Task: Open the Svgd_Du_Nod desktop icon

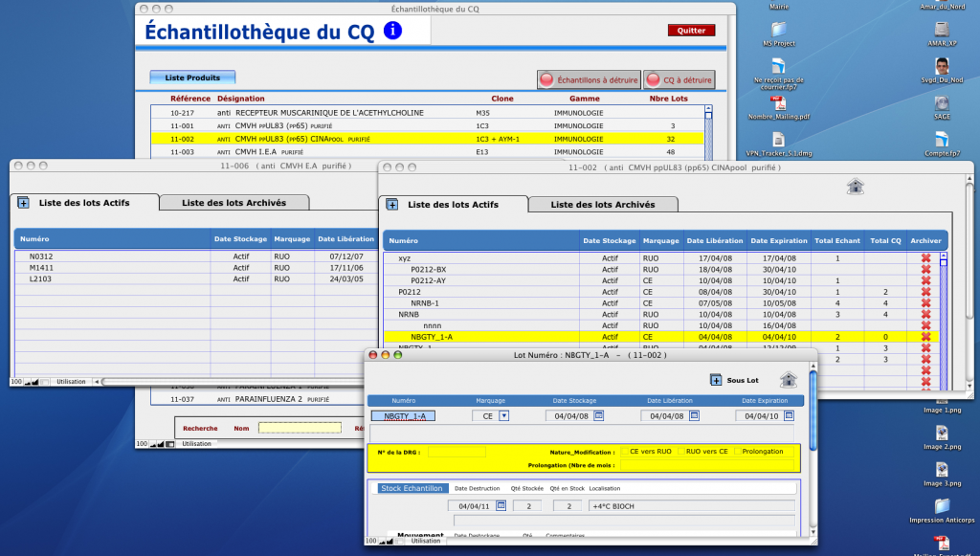Action: 942,70
